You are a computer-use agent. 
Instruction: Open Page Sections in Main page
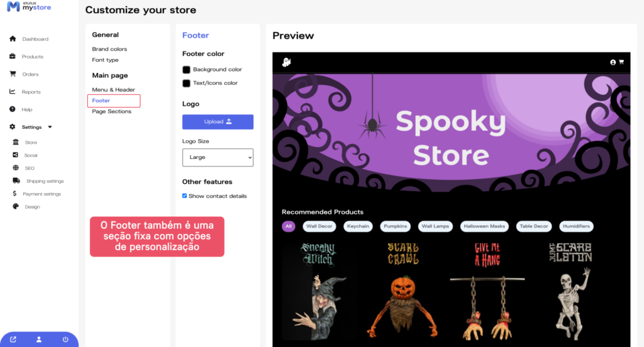click(x=112, y=111)
